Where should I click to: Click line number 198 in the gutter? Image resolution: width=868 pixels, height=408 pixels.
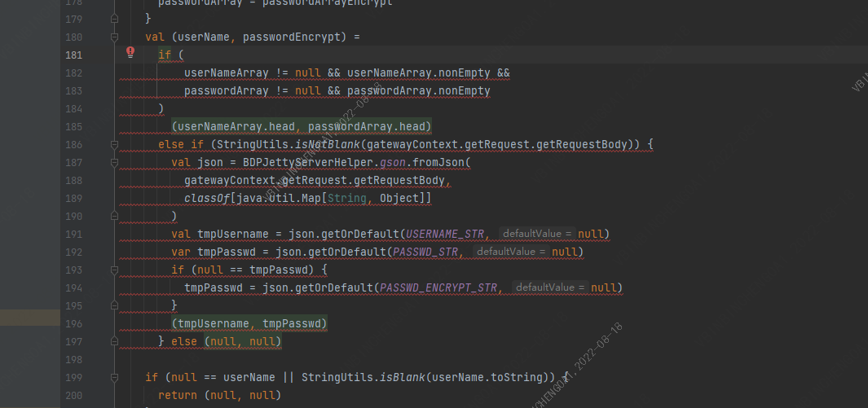tap(73, 359)
